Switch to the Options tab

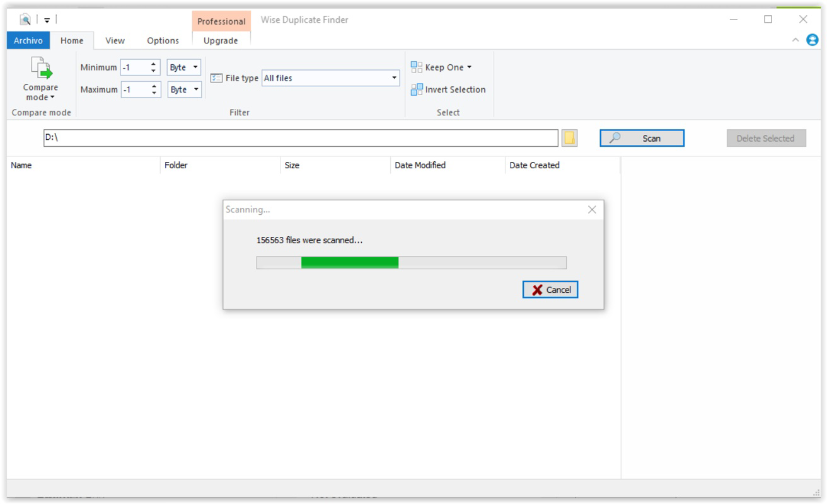163,40
